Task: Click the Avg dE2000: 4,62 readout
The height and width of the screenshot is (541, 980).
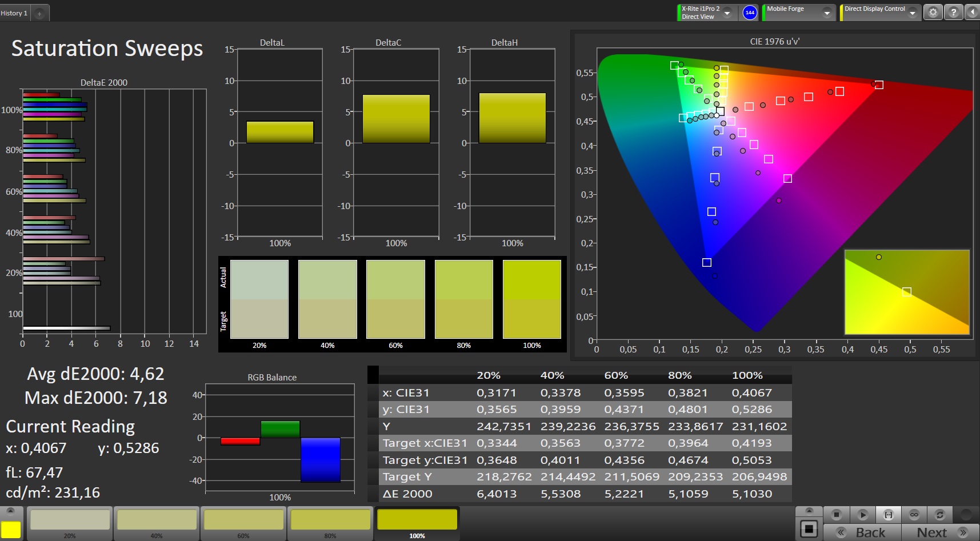Action: click(95, 374)
